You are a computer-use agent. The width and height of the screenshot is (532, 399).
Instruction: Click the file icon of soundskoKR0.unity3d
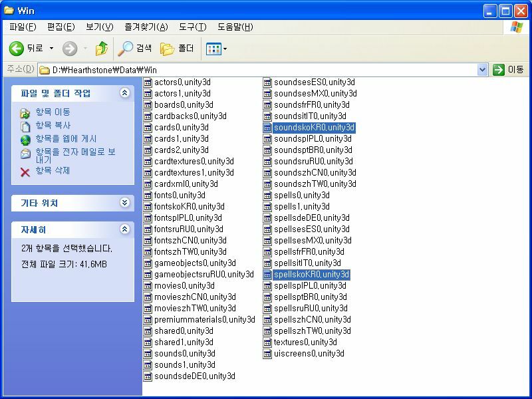click(267, 128)
